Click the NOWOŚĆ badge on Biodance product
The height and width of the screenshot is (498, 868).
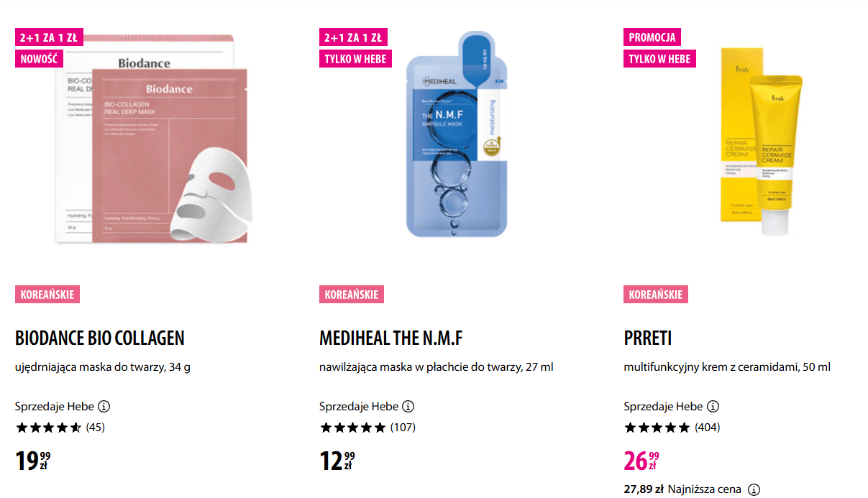[x=39, y=59]
